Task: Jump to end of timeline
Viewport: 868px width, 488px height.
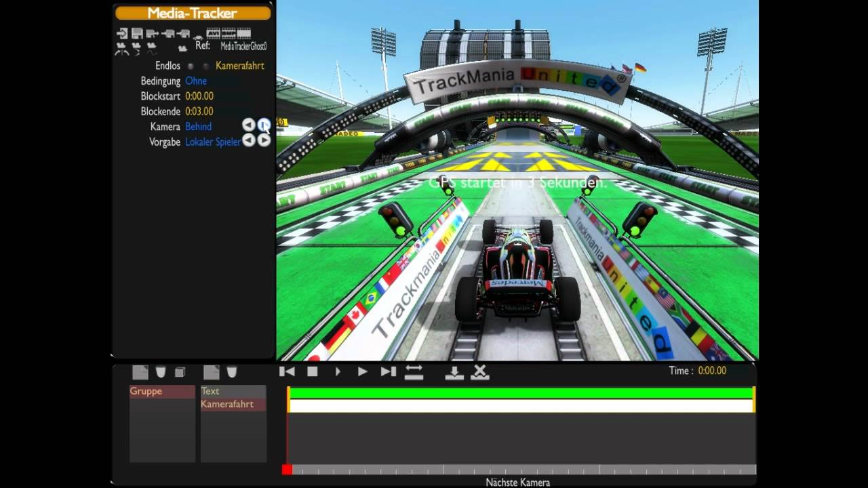Action: click(389, 371)
